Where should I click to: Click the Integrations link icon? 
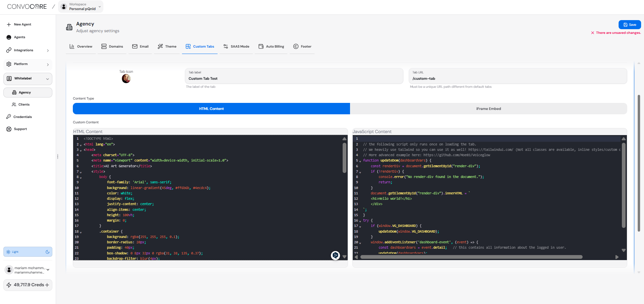tap(9, 50)
